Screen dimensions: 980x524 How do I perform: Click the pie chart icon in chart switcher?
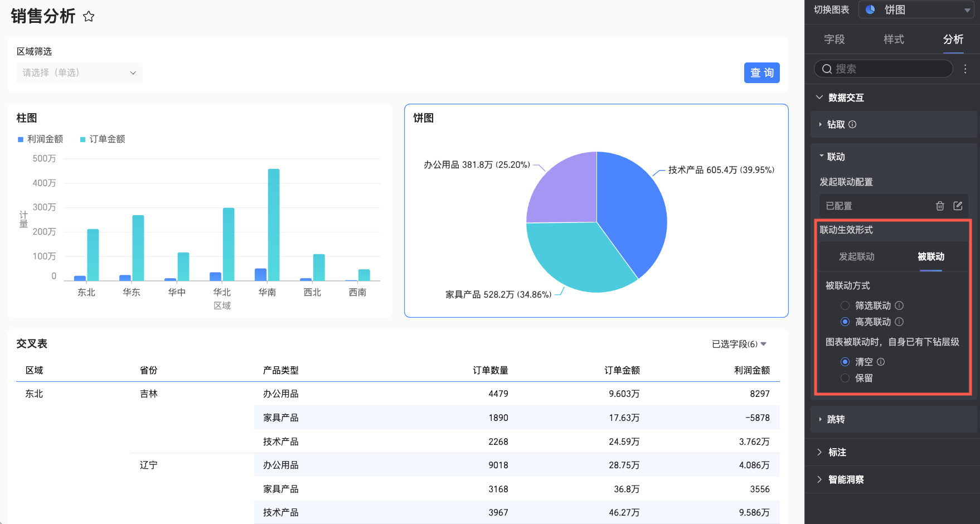coord(870,9)
